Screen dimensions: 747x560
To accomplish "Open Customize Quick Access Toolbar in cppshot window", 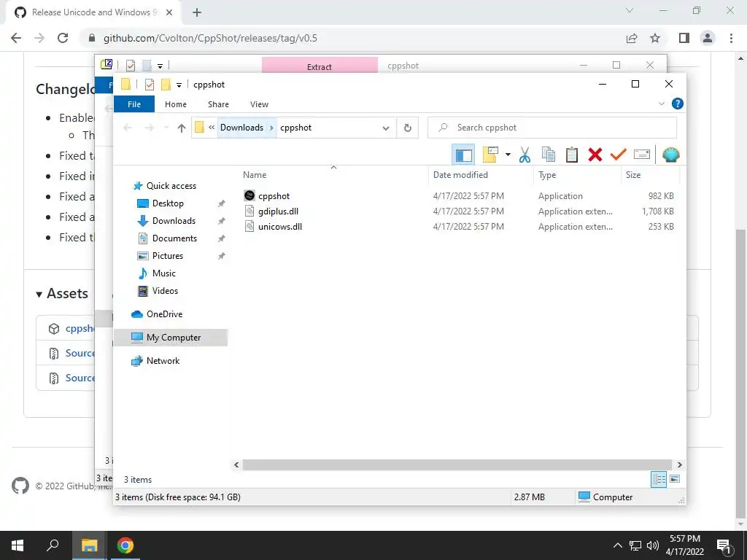I will pyautogui.click(x=179, y=85).
